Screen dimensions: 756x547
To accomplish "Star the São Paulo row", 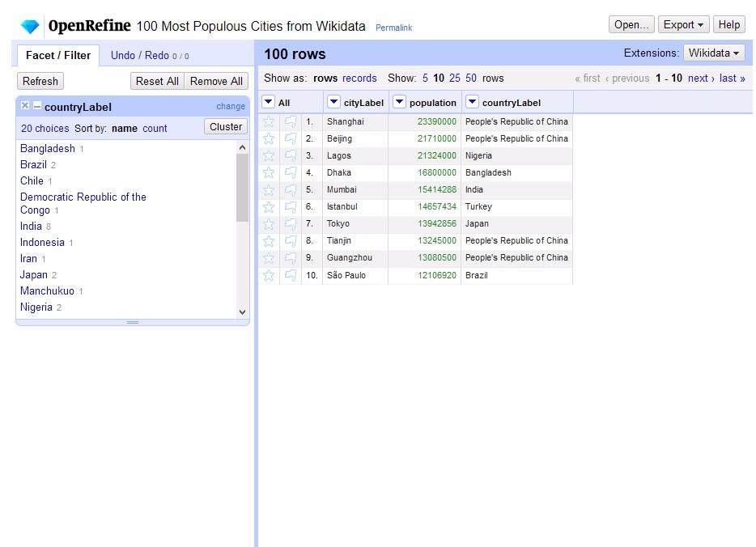I will point(269,275).
